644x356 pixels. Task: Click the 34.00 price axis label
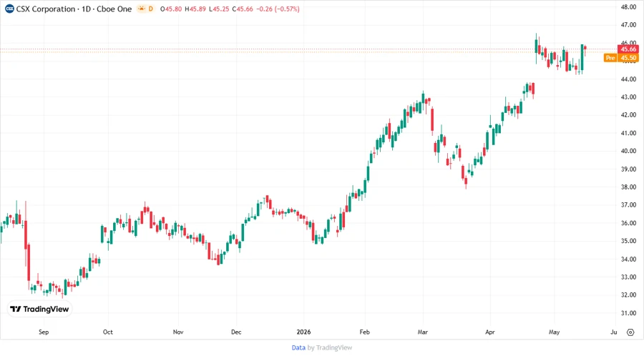[x=628, y=259]
